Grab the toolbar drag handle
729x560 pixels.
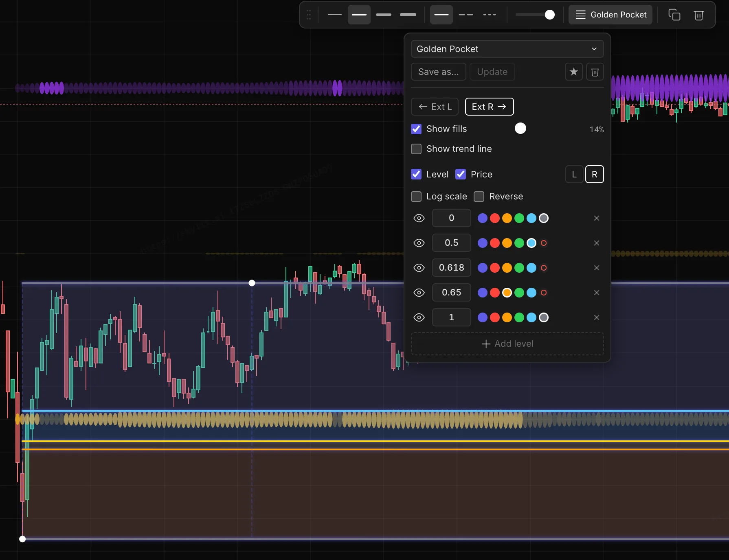(x=309, y=15)
